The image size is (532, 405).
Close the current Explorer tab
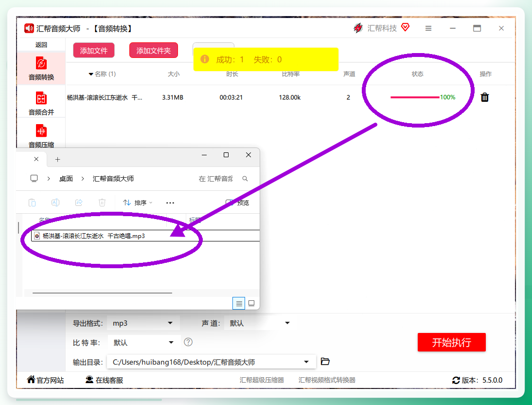click(x=36, y=159)
